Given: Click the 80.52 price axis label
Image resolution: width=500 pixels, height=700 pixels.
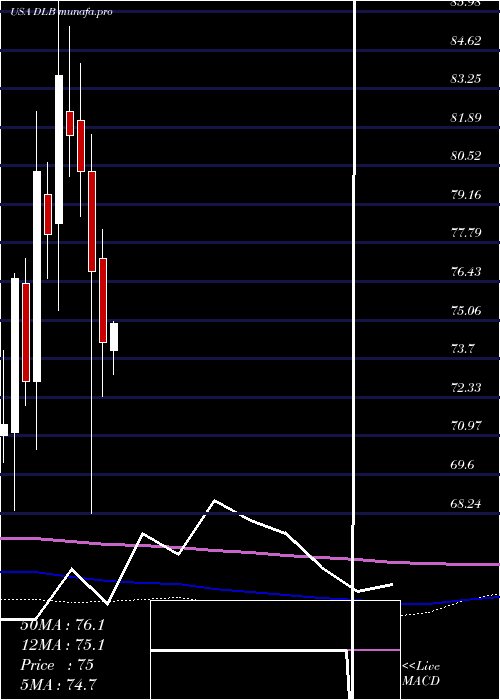Looking at the screenshot, I should click(x=467, y=156).
